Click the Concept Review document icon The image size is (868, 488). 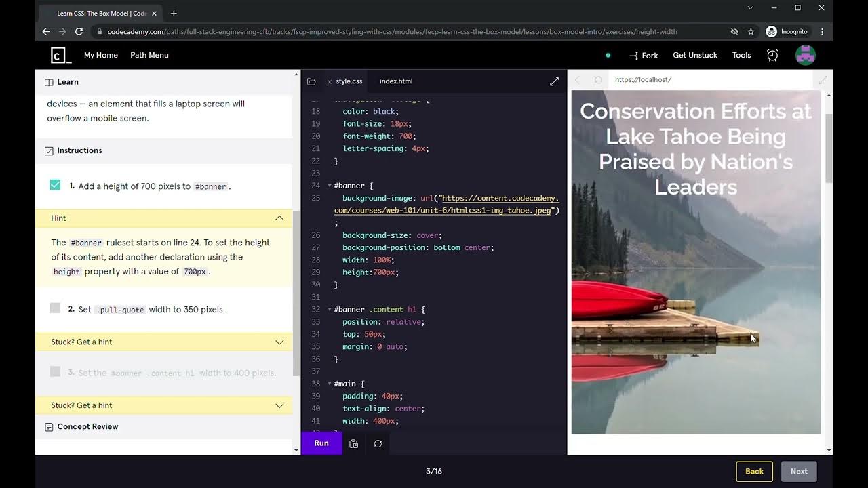pos(49,427)
